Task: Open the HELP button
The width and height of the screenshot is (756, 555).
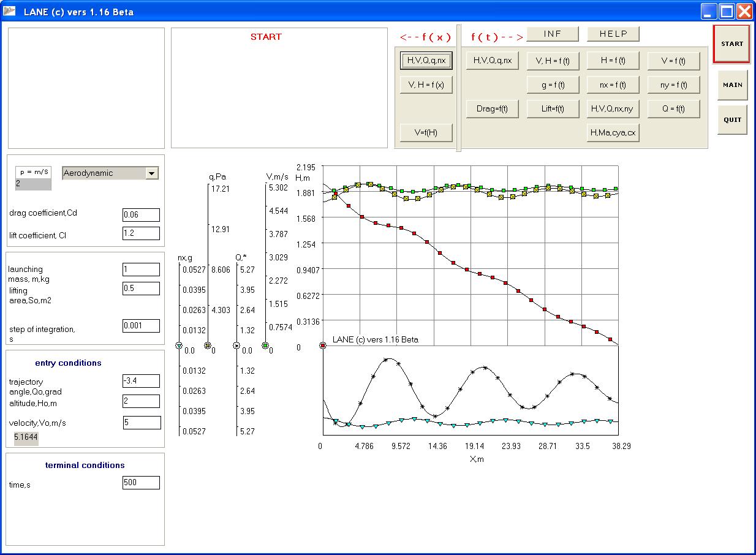Action: 613,34
